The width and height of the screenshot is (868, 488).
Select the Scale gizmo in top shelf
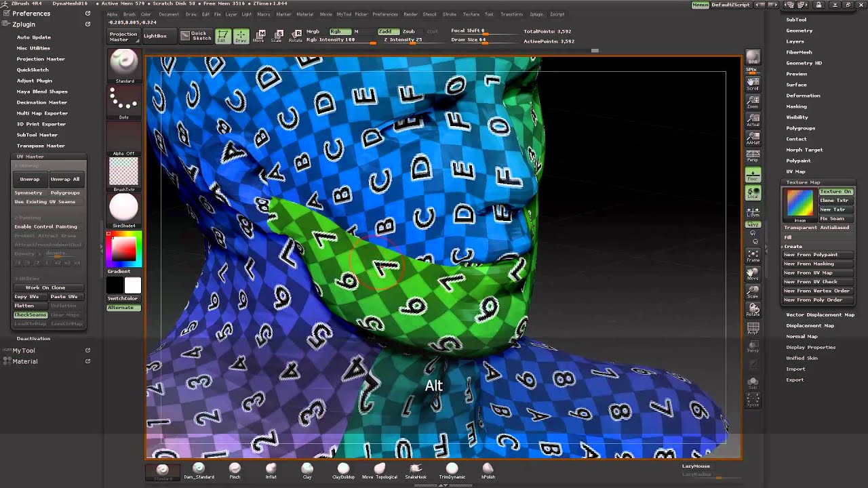277,37
